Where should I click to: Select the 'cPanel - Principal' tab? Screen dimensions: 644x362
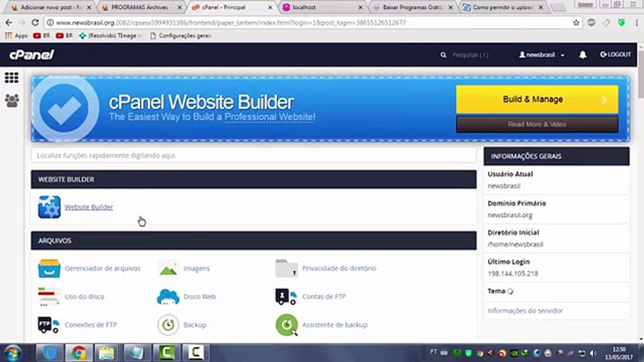(230, 8)
